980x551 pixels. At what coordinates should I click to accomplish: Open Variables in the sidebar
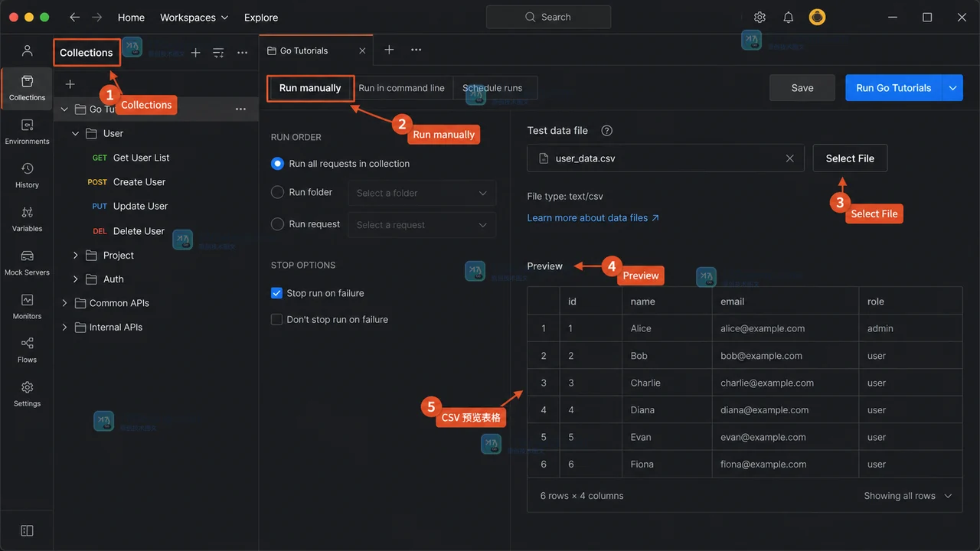pos(27,219)
